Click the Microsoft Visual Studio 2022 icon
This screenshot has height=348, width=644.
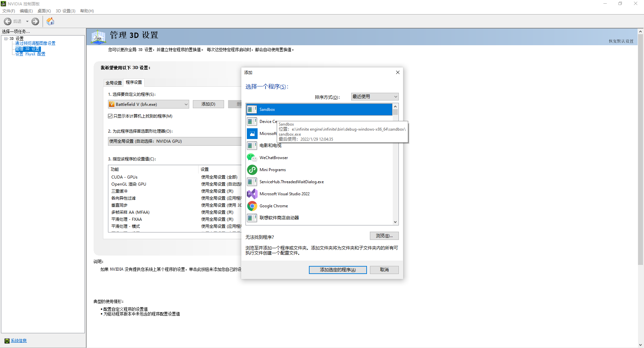tap(252, 194)
